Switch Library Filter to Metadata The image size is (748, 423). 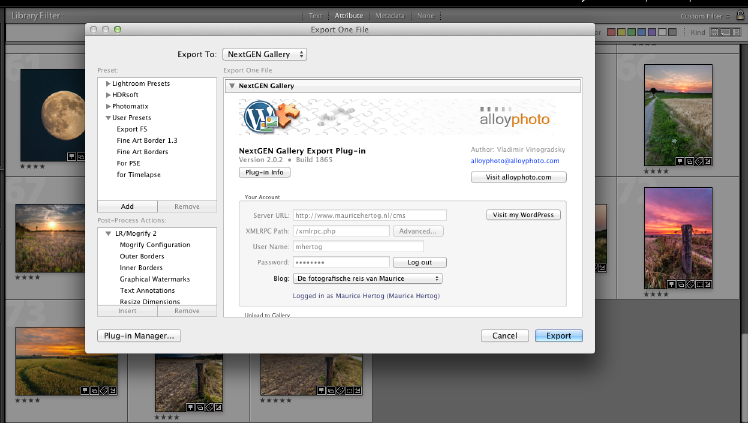click(389, 16)
